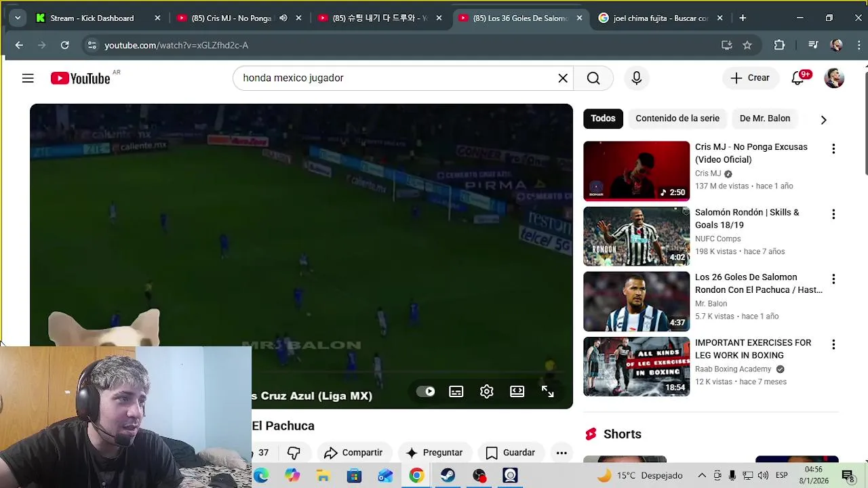Open options for the Los 26 Goles video
The width and height of the screenshot is (868, 488).
point(833,279)
